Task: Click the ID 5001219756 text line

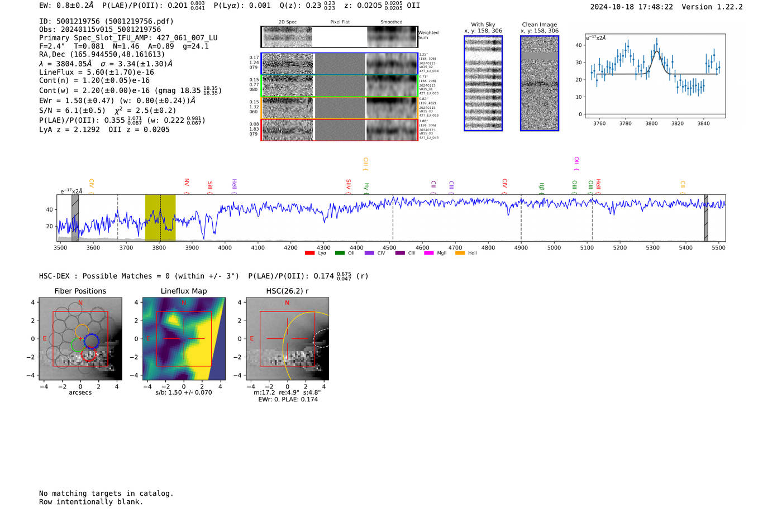Action: click(x=106, y=21)
